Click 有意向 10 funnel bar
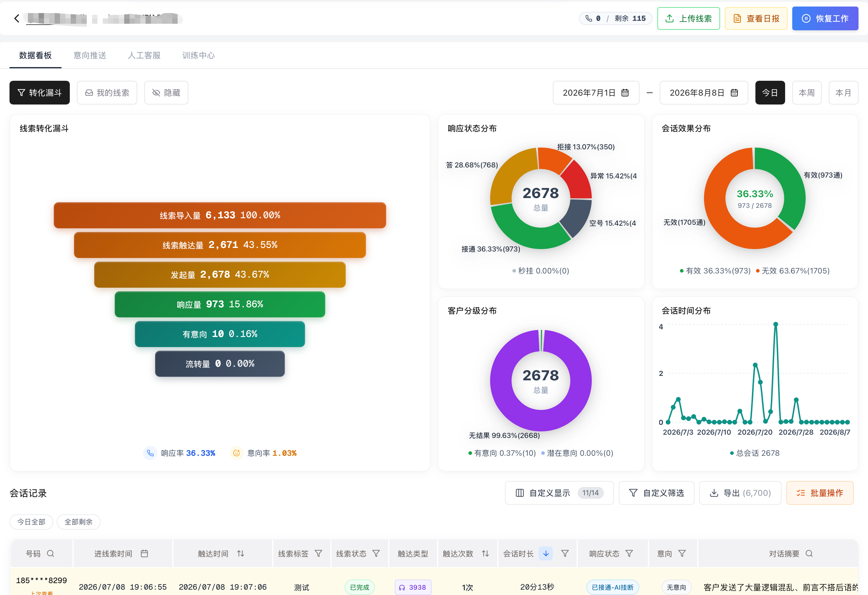Screen dimensions: 868x595 pos(220,334)
